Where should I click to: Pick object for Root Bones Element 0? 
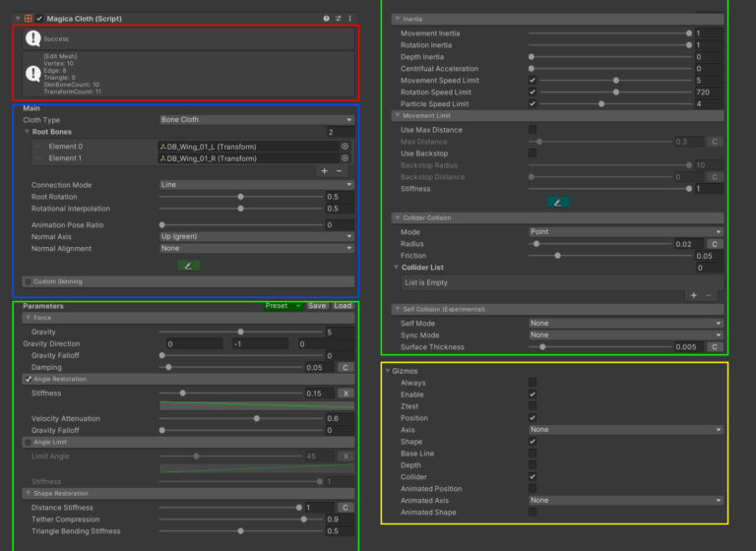[x=345, y=147]
